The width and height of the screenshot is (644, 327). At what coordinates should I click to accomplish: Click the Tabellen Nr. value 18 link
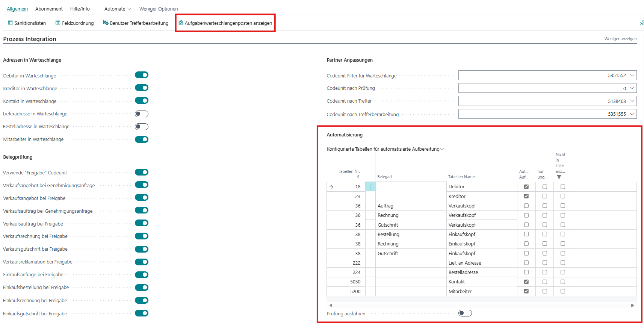358,187
